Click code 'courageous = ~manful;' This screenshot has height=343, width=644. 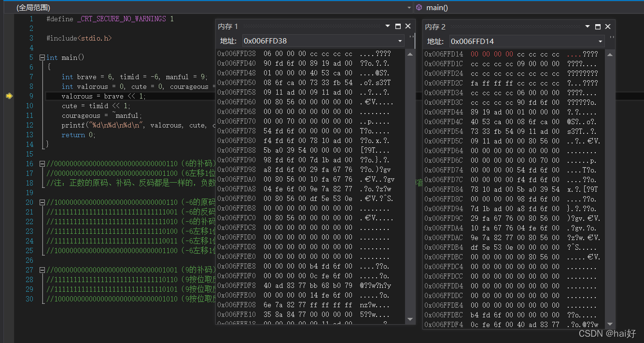pyautogui.click(x=102, y=115)
